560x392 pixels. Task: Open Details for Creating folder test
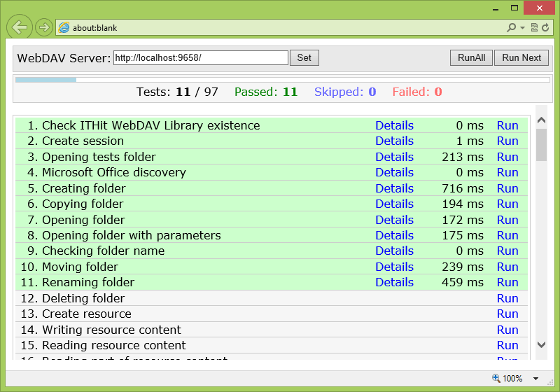click(394, 188)
